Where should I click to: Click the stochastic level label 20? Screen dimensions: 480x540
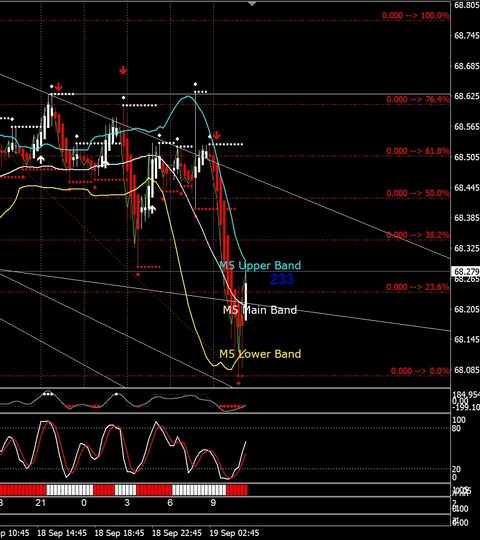tap(456, 469)
